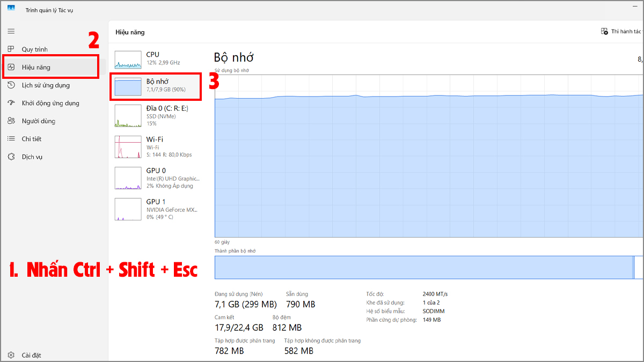Click the in-use value 7,1 GB (299 MB)
644x362 pixels.
(x=245, y=305)
